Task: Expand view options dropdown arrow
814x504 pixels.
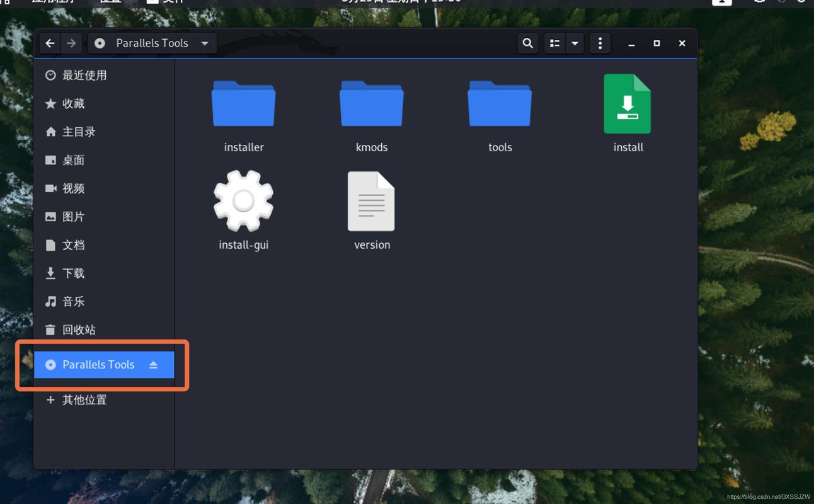Action: point(575,43)
